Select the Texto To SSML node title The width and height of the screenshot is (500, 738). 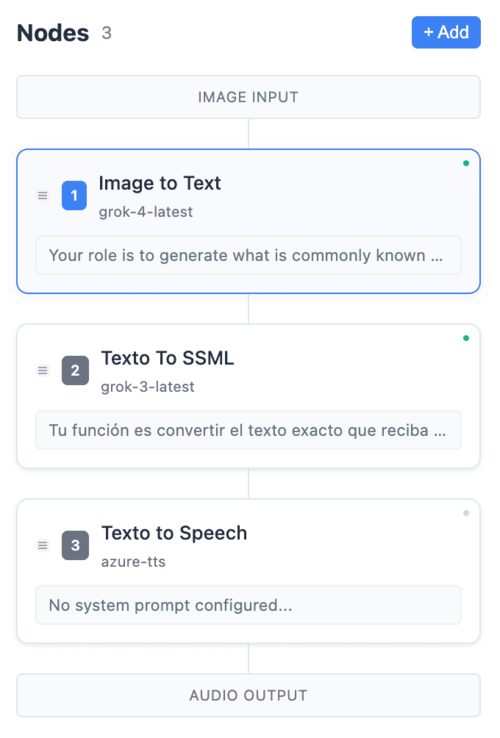[x=168, y=358]
